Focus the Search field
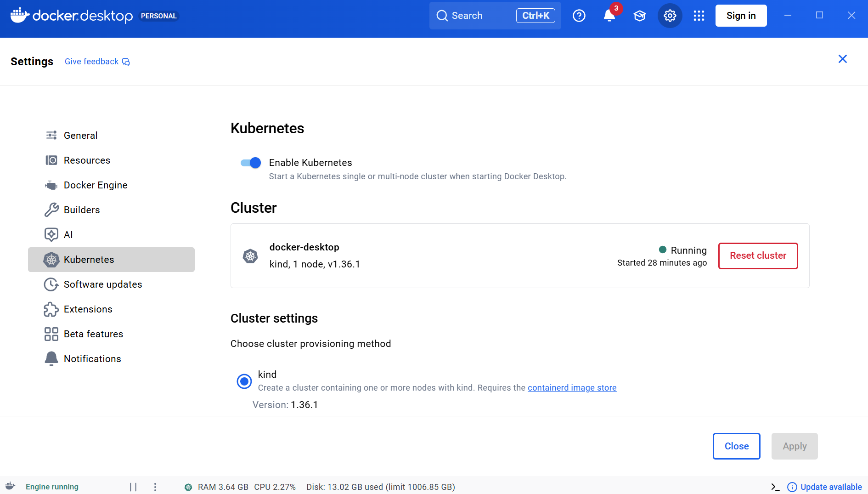868x494 pixels. [495, 16]
